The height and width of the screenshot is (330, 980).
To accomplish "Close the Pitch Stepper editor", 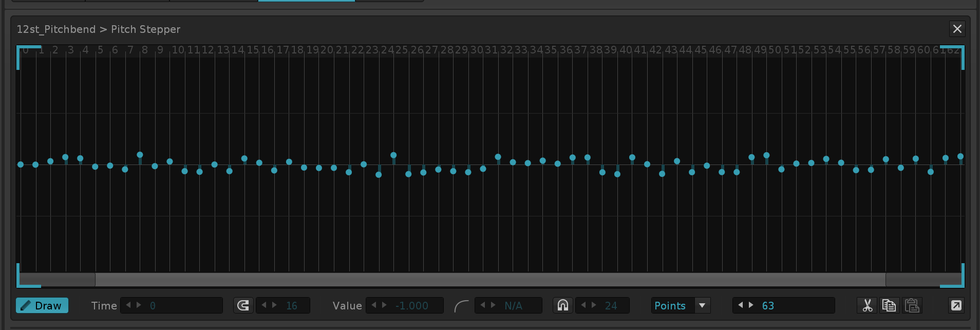I will click(x=957, y=29).
